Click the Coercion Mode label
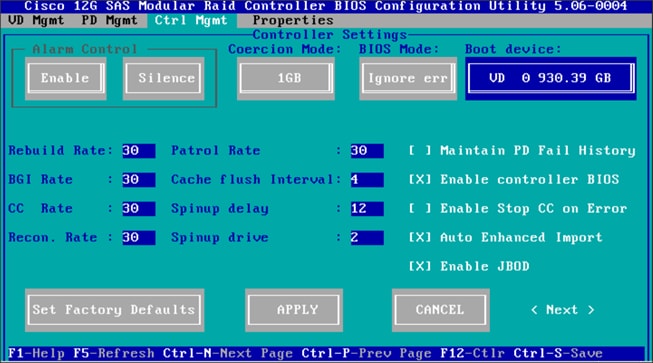The image size is (653, 363). click(285, 49)
